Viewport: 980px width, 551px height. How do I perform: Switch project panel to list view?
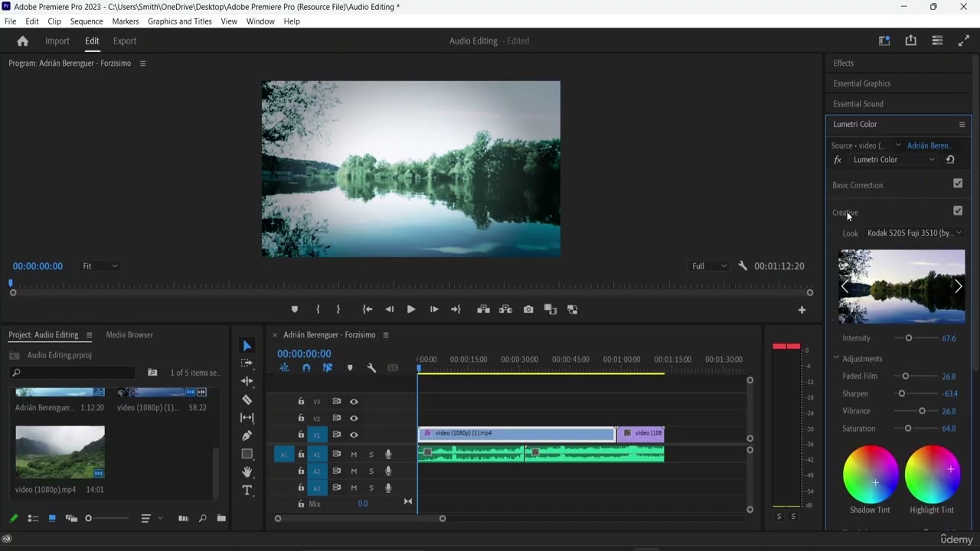pos(33,518)
